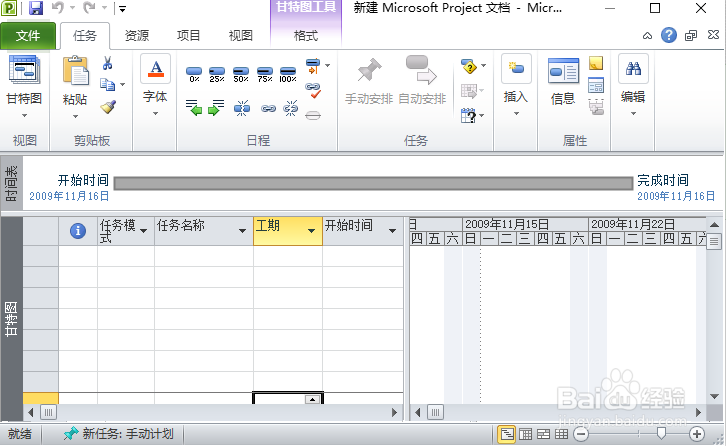The height and width of the screenshot is (446, 726).
Task: Click the Task Notes yellow icon
Action: [x=596, y=63]
